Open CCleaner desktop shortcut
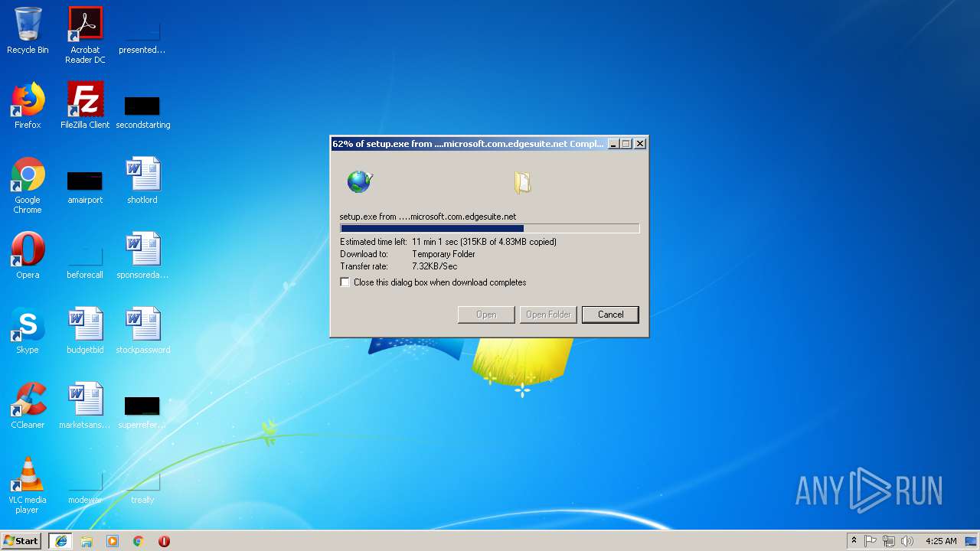This screenshot has width=980, height=551. 28,406
